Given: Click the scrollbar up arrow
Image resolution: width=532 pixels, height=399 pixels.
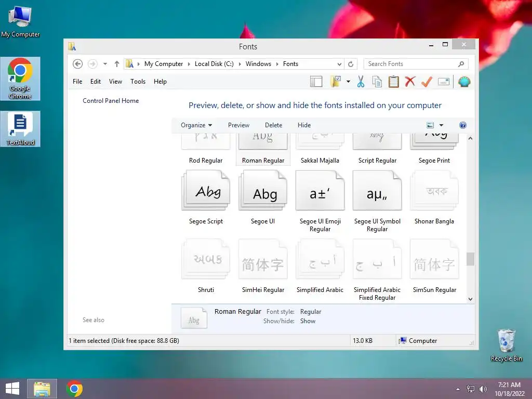Looking at the screenshot, I should click(x=470, y=138).
